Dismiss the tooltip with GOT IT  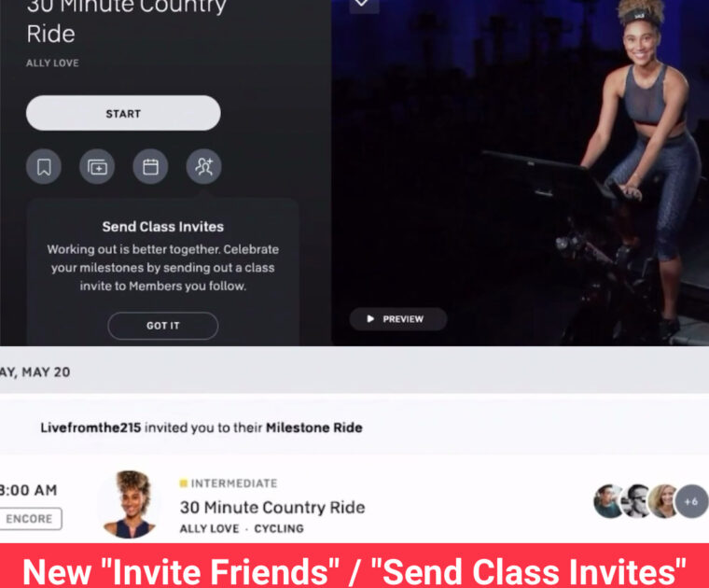coord(162,326)
